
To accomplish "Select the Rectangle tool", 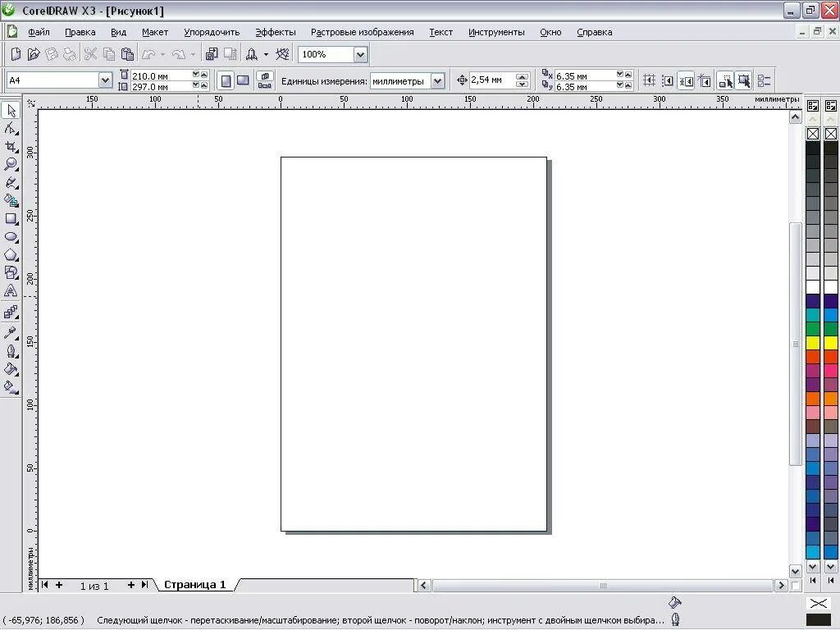I will pyautogui.click(x=11, y=218).
